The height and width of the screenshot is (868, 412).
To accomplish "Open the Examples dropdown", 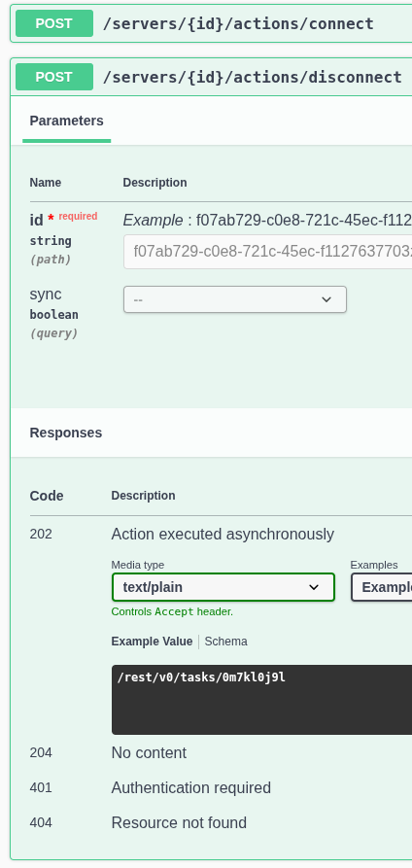I will point(382,587).
